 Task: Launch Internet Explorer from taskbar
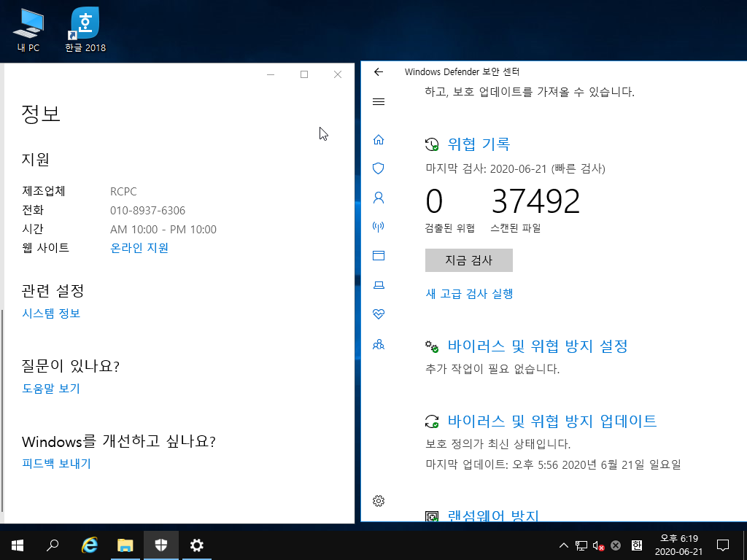89,545
